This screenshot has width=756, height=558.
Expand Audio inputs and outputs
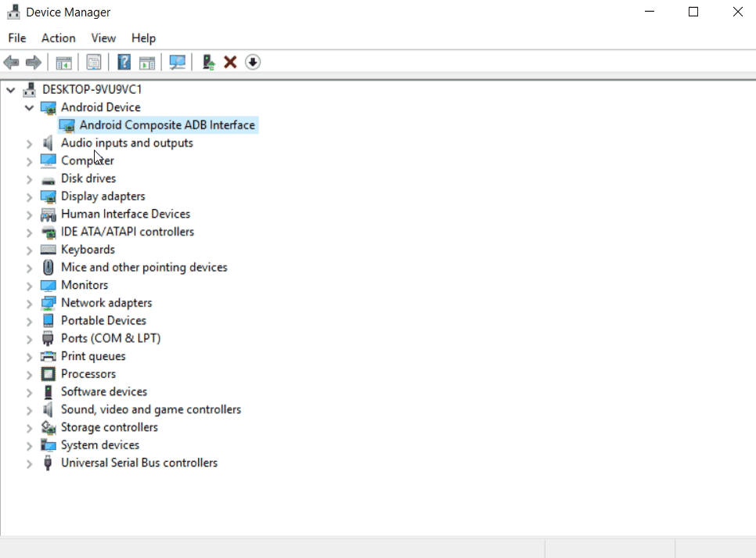point(30,144)
